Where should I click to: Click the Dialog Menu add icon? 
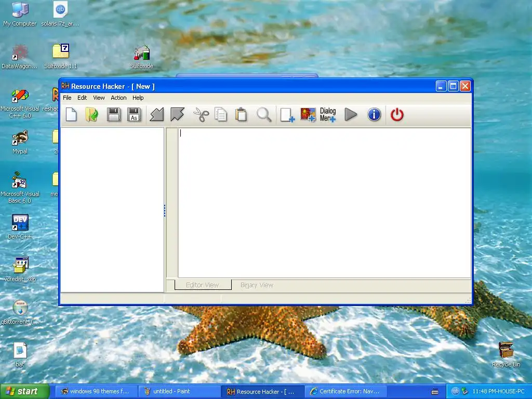click(328, 115)
